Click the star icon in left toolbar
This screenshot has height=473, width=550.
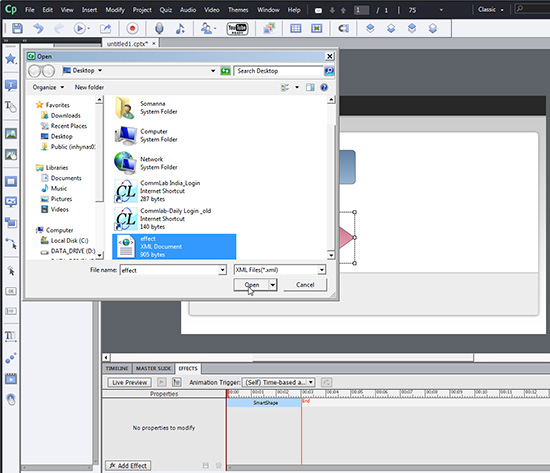pos(11,59)
